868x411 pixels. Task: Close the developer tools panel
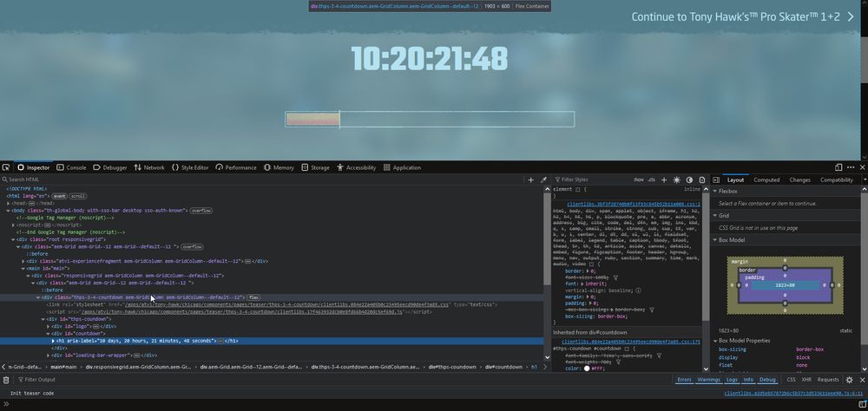863,167
